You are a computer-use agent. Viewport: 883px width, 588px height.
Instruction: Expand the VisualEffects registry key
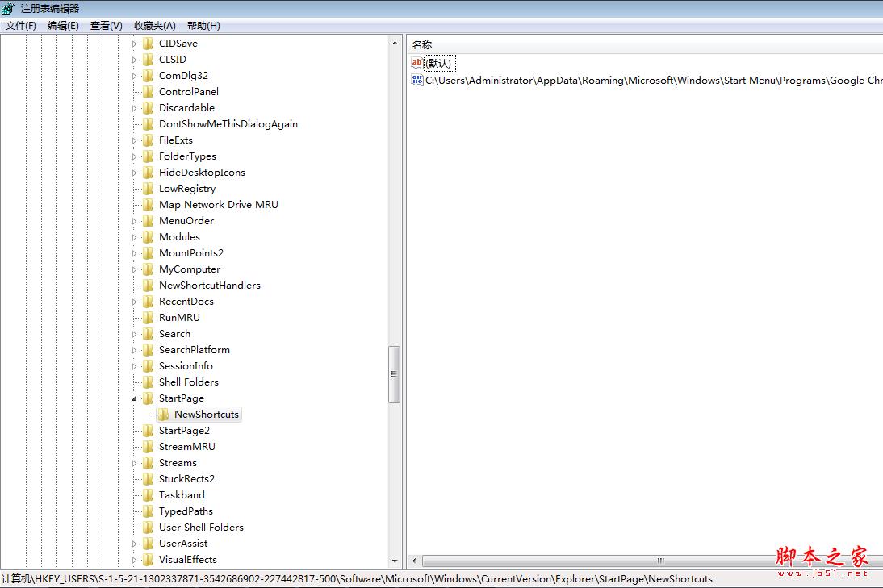[135, 560]
